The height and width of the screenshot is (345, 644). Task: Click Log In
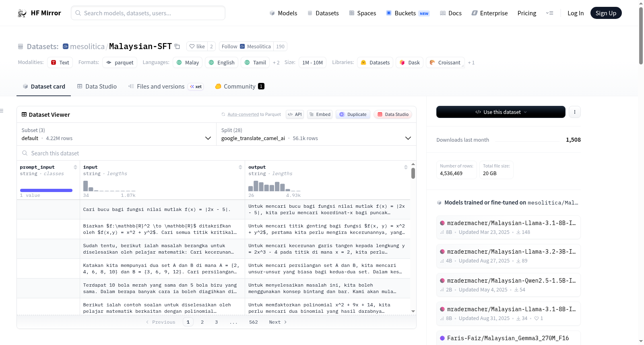point(576,13)
